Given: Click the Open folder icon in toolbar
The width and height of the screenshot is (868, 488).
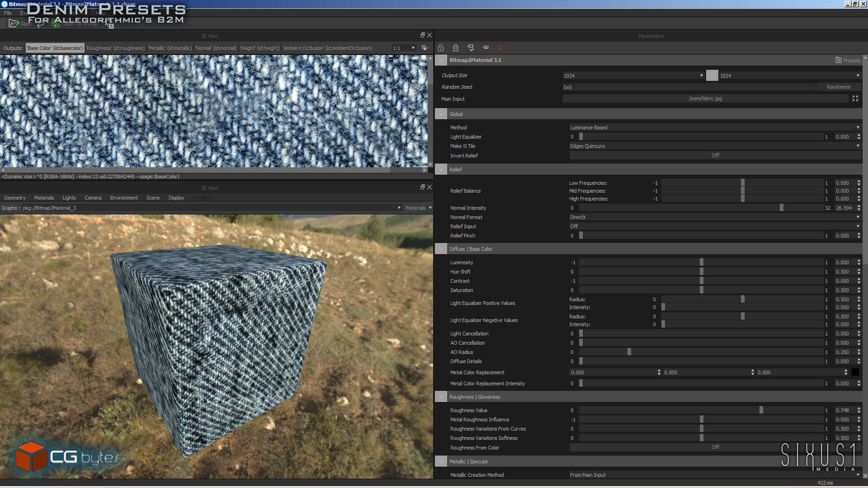Looking at the screenshot, I should coord(14,23).
